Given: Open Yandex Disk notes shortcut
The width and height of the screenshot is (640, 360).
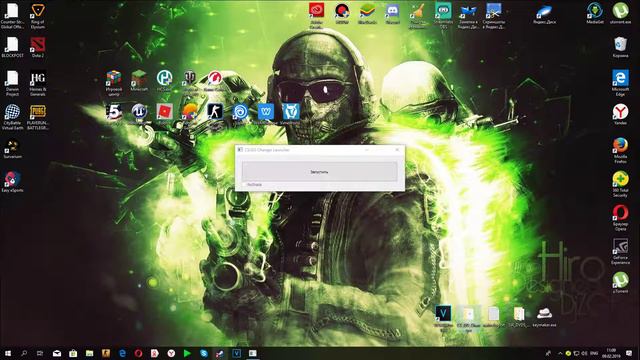Looking at the screenshot, I should coord(469,15).
